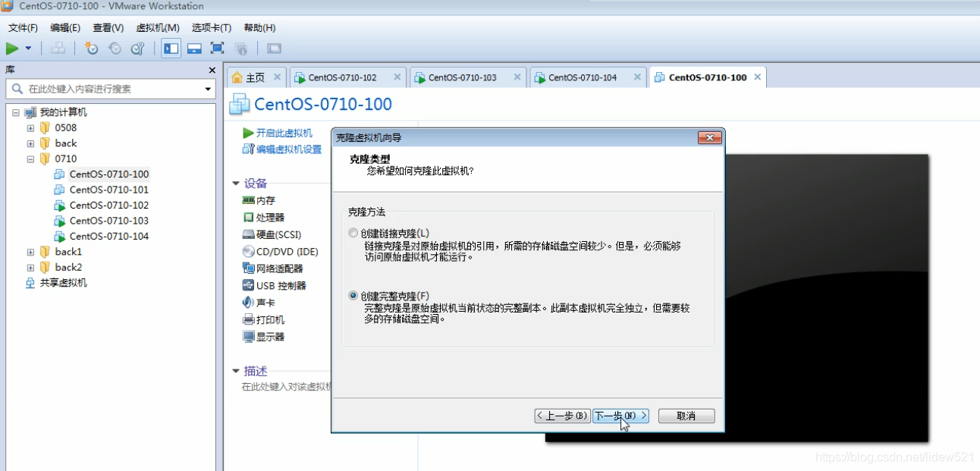This screenshot has width=980, height=471.
Task: Click the console view toolbar icon
Action: pos(274,49)
